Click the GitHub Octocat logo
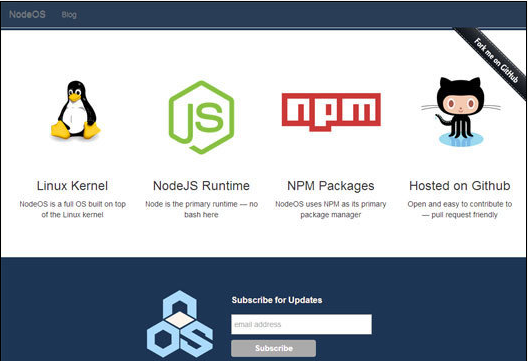The width and height of the screenshot is (528, 361). point(461,112)
